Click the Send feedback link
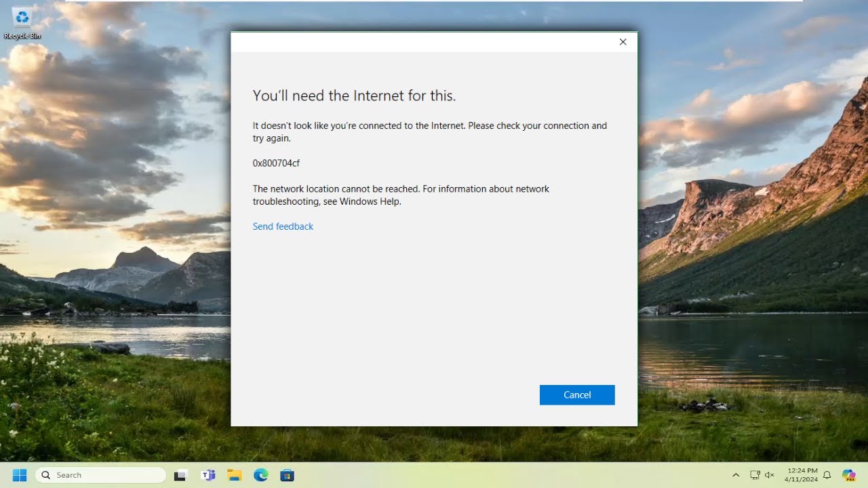 (283, 226)
